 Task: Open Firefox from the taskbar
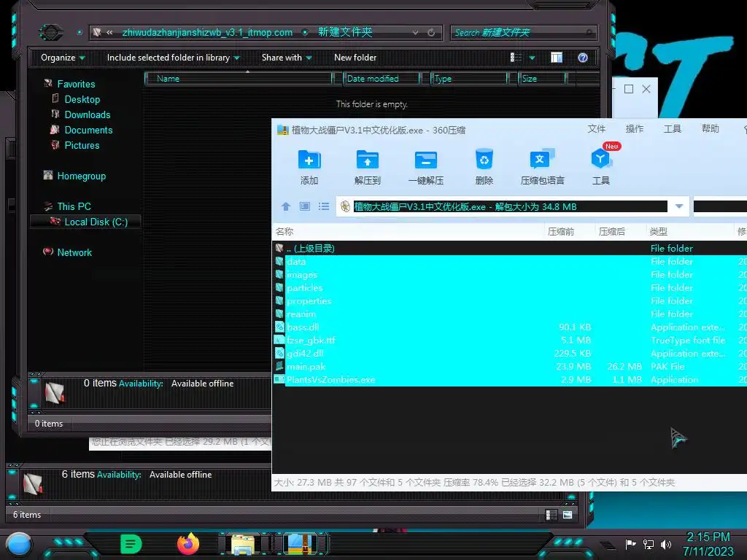coord(188,544)
